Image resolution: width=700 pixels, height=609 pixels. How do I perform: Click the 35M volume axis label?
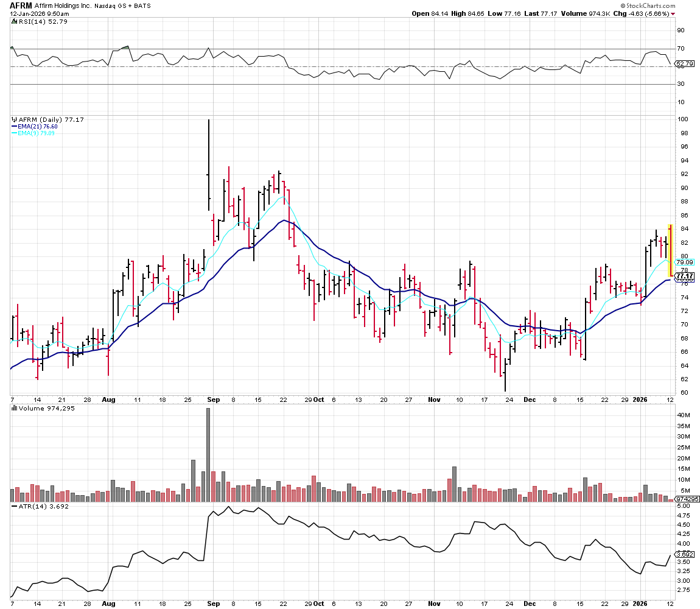click(684, 426)
